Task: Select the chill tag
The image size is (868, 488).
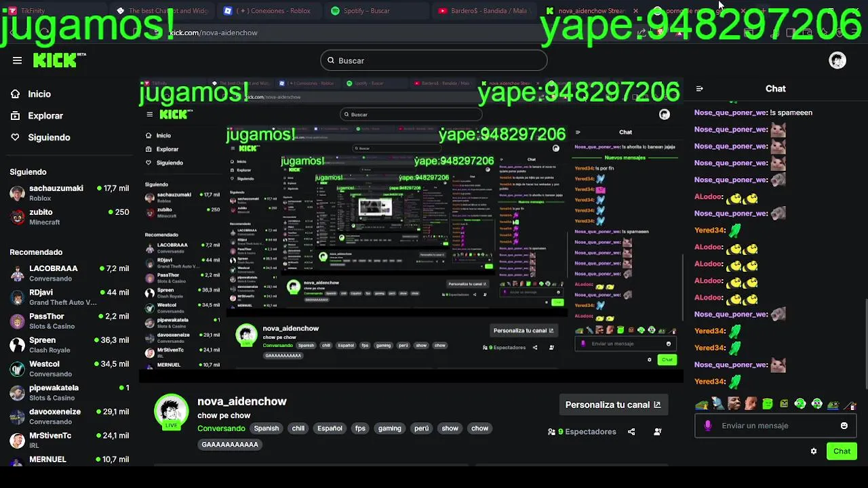Action: click(298, 428)
